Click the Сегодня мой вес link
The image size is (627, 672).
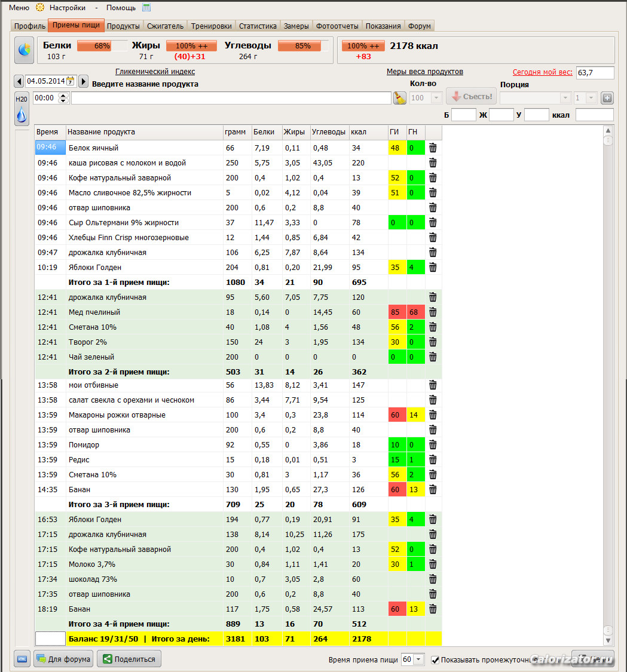[543, 72]
